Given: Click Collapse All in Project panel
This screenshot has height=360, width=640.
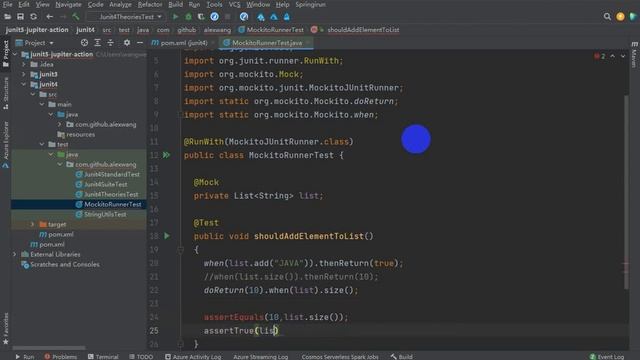Looking at the screenshot, I should 110,42.
